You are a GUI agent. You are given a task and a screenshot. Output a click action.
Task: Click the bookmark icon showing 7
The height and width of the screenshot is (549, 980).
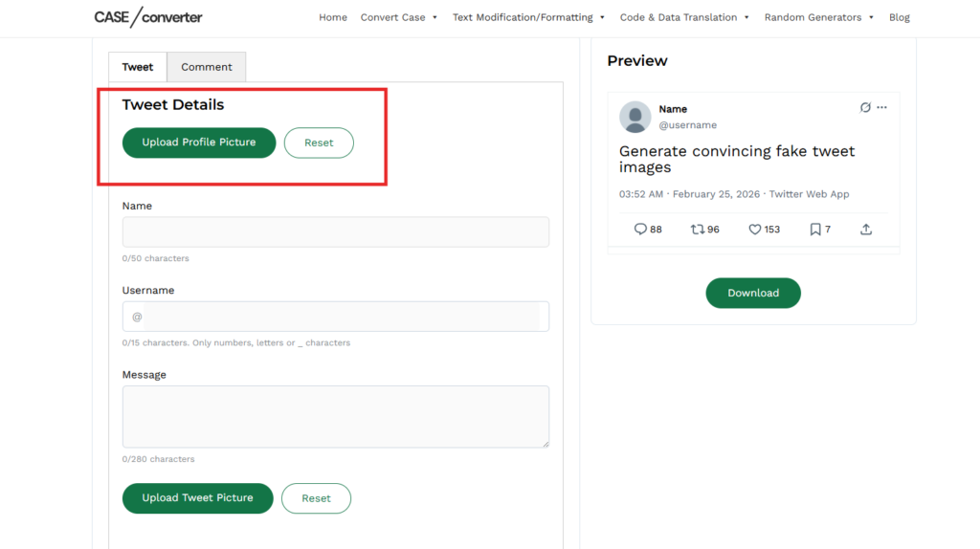tap(815, 230)
